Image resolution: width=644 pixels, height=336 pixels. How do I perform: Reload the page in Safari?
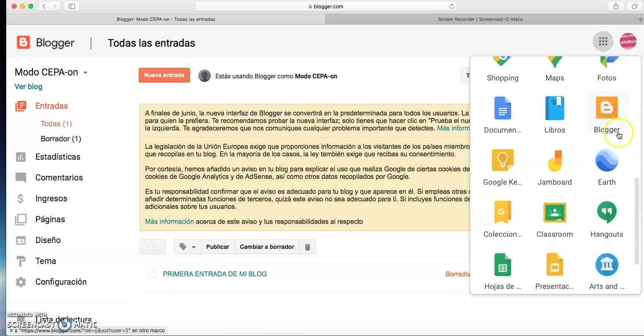(452, 6)
